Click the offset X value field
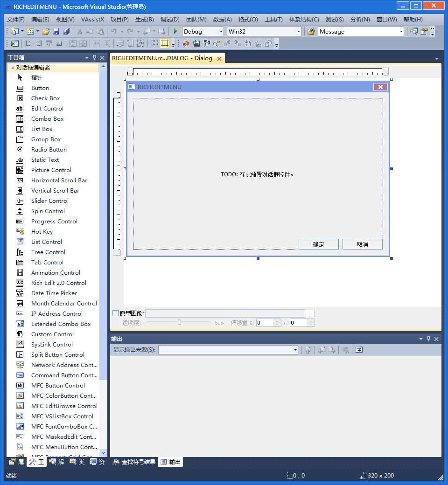This screenshot has width=448, height=485. pos(265,323)
